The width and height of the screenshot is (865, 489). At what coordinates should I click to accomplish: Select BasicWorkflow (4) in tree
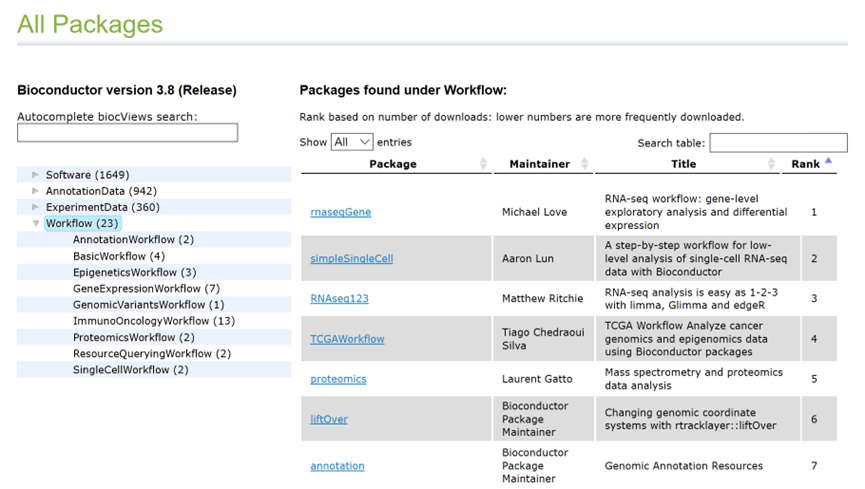[119, 256]
